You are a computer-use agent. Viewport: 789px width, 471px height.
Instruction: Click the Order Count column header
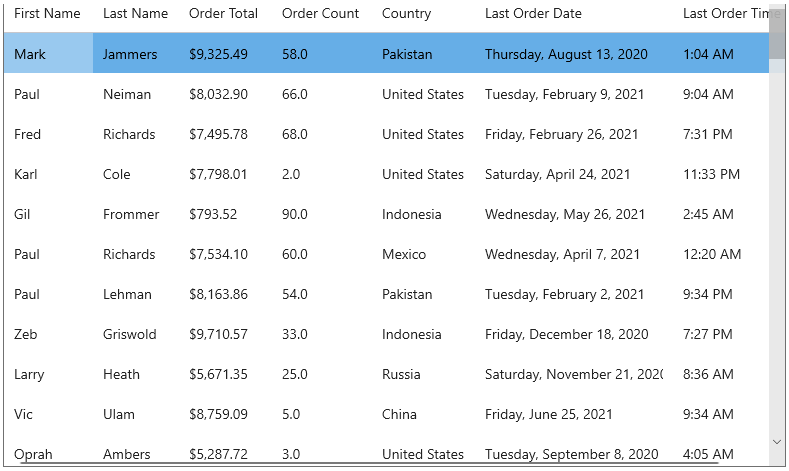pos(320,14)
